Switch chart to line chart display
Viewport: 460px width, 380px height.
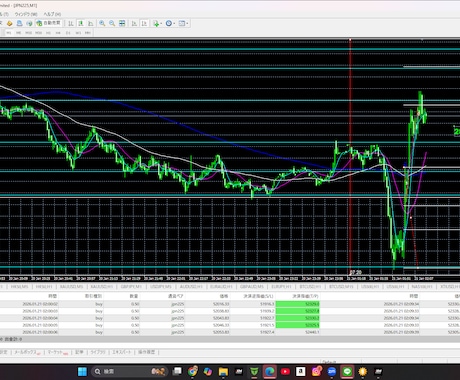(x=90, y=23)
